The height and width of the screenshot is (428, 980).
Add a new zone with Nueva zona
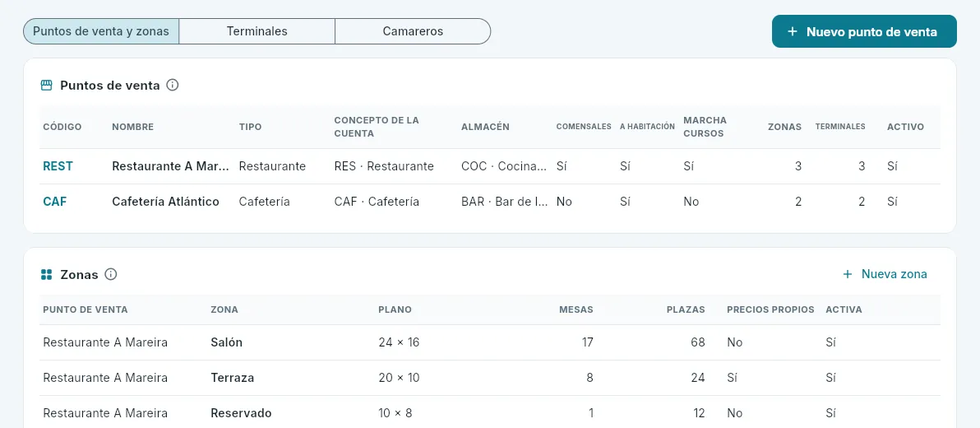coord(885,274)
